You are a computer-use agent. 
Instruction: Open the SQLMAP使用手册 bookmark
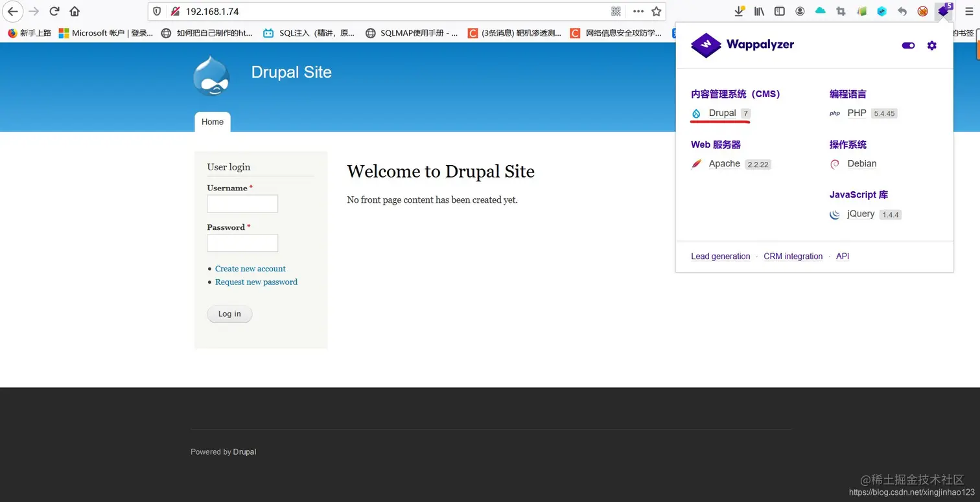pos(412,33)
